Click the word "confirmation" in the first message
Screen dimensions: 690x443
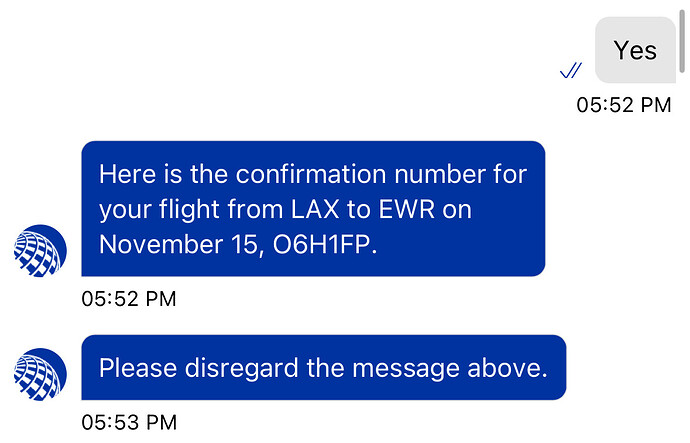pos(312,174)
